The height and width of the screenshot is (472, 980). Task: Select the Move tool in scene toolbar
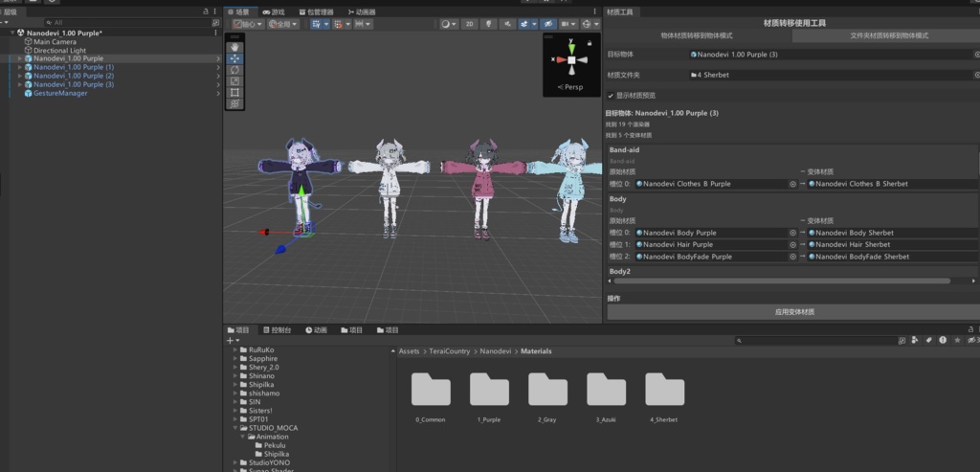pos(234,58)
